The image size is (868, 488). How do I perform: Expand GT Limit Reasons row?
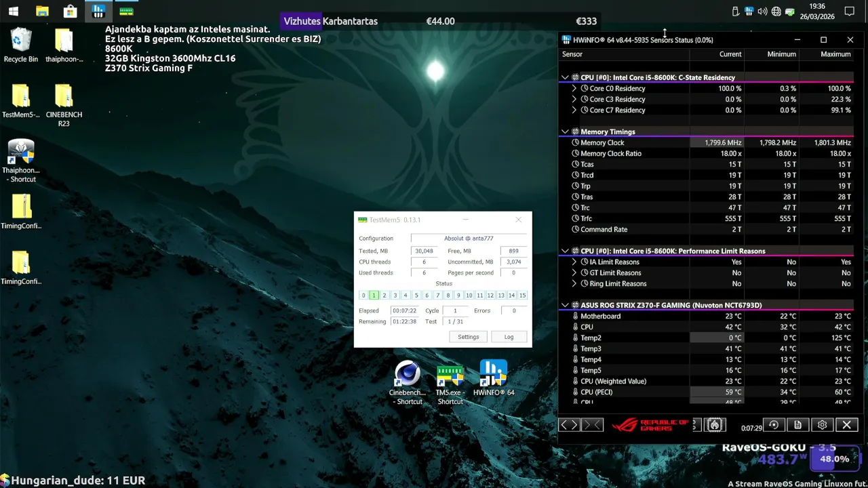[x=574, y=272]
